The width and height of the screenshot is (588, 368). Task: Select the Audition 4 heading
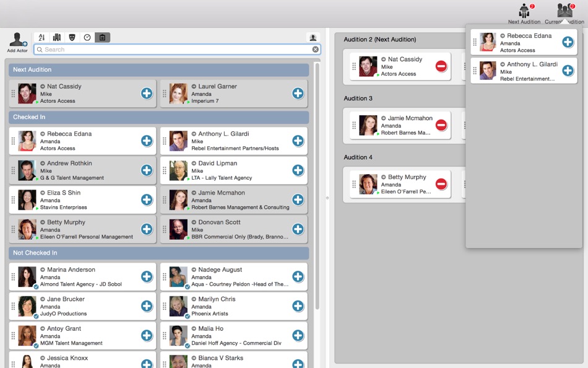358,157
